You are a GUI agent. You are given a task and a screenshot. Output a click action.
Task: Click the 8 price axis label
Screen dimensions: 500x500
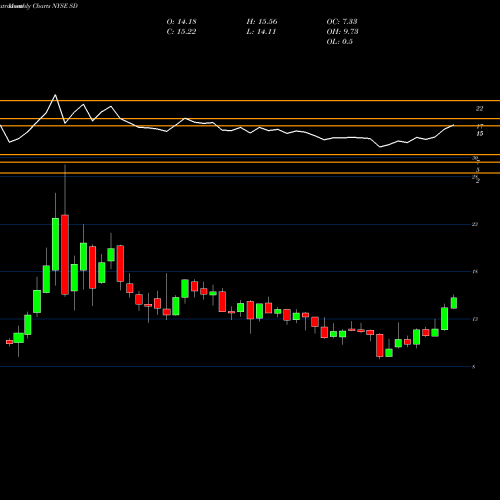(x=474, y=367)
